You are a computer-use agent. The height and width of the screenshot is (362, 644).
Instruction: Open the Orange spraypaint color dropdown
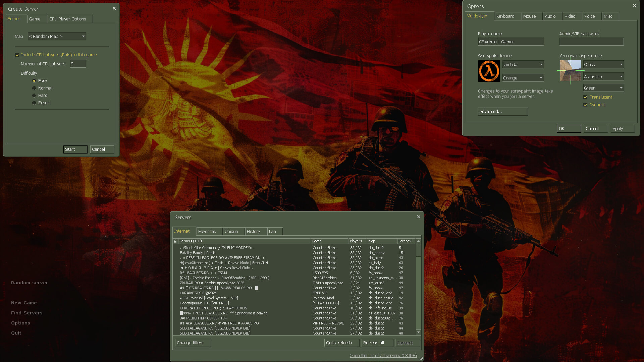pos(523,78)
